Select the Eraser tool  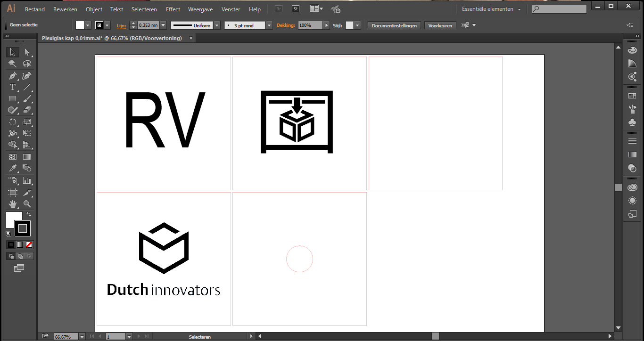coord(27,110)
